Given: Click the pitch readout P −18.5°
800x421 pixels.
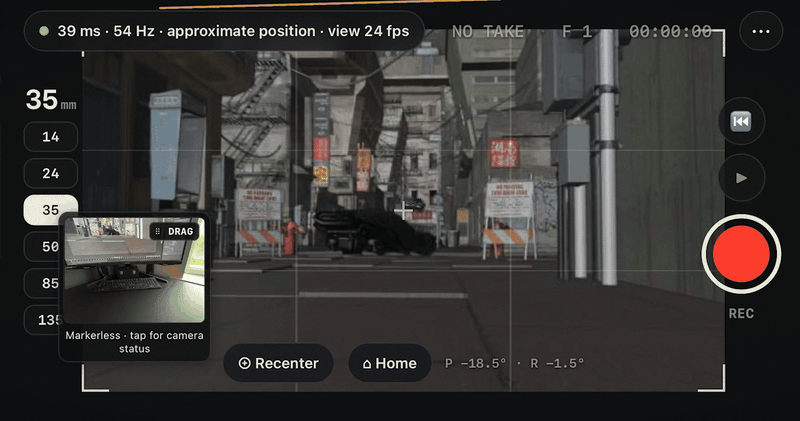Looking at the screenshot, I should point(476,363).
